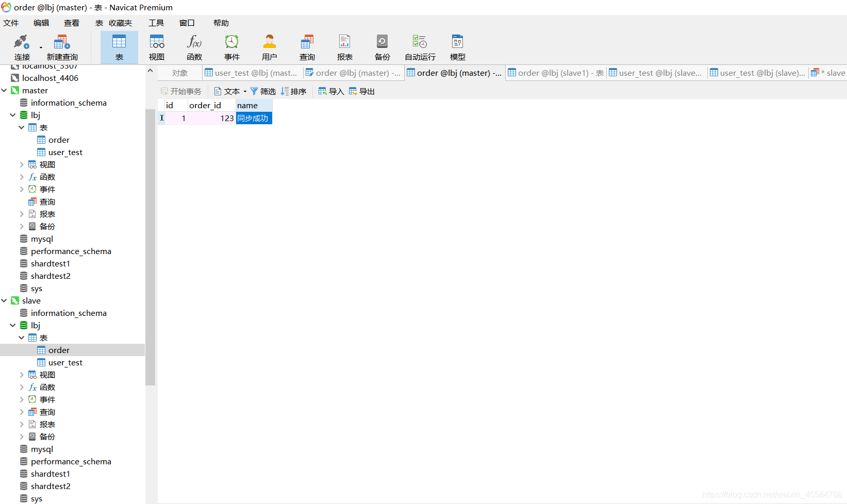The image size is (847, 504).
Task: Open the 工具 (Tools) menu
Action: click(x=156, y=23)
